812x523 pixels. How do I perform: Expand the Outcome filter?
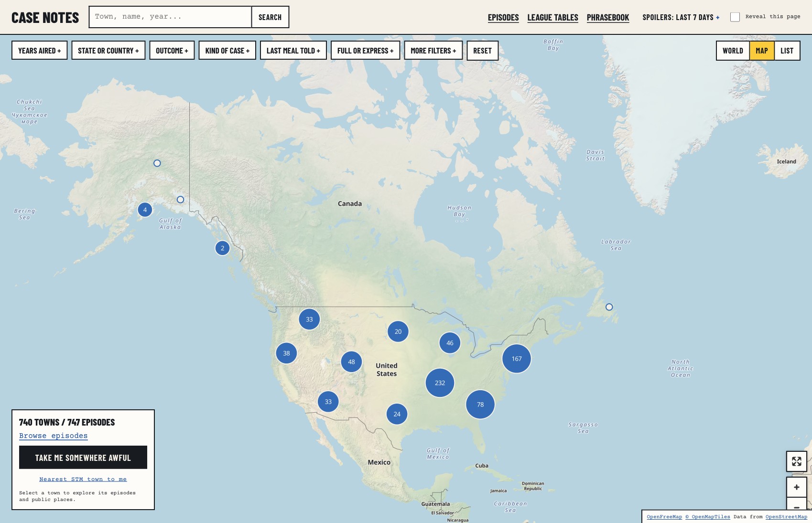point(172,51)
